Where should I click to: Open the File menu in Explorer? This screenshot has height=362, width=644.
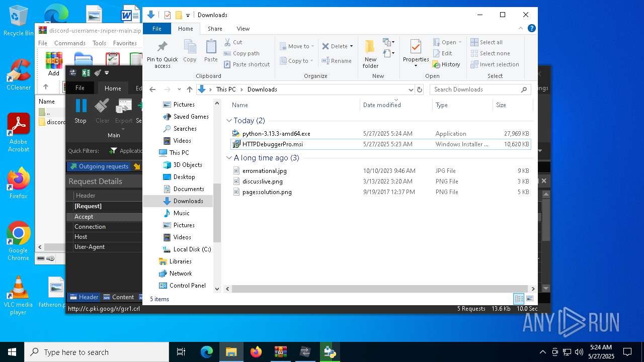pos(157,29)
